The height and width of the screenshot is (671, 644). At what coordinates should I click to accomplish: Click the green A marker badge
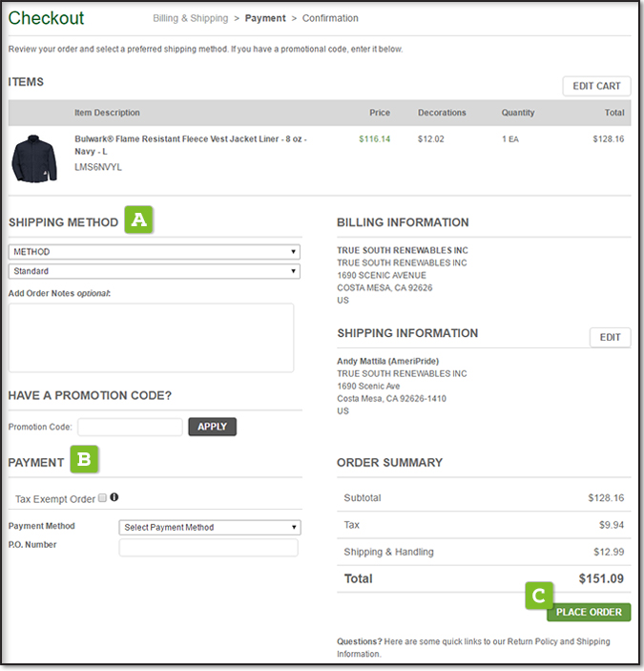(139, 220)
